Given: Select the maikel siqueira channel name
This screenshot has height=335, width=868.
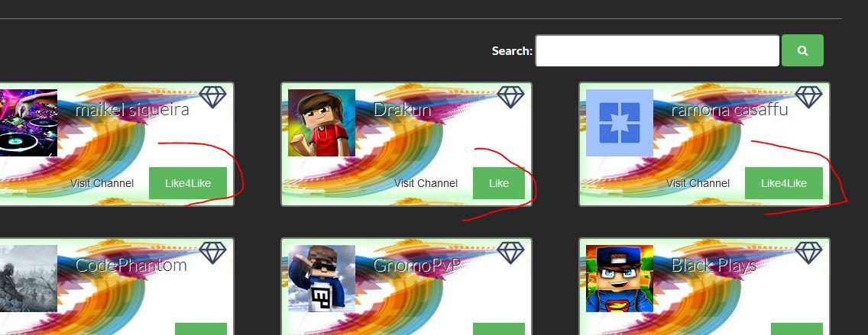Looking at the screenshot, I should click(x=131, y=109).
